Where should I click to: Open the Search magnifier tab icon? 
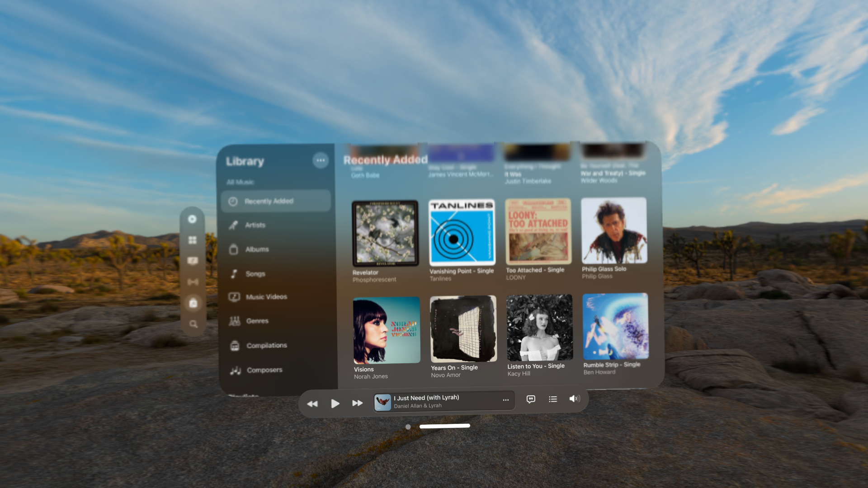pos(193,324)
